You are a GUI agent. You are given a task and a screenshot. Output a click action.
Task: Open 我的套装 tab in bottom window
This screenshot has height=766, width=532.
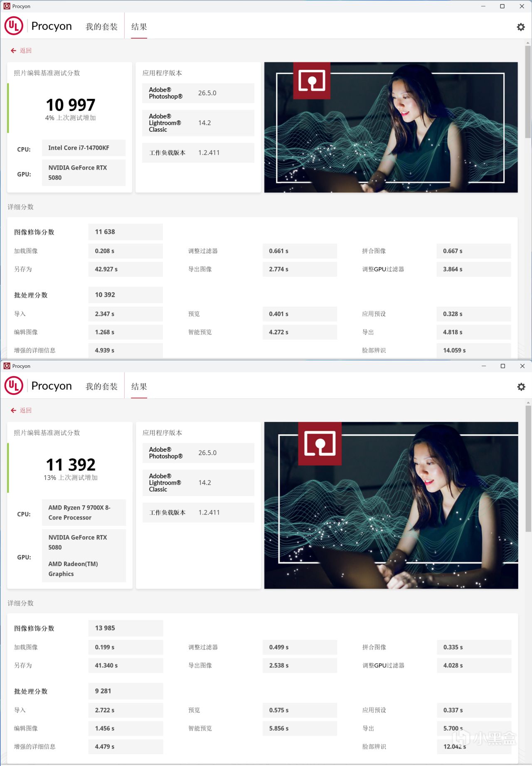click(x=101, y=387)
